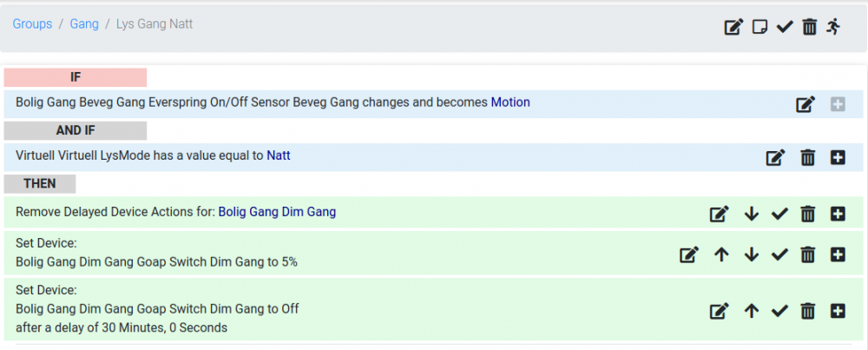Add action after the Dim Gang Off row
868x350 pixels.
tap(838, 311)
